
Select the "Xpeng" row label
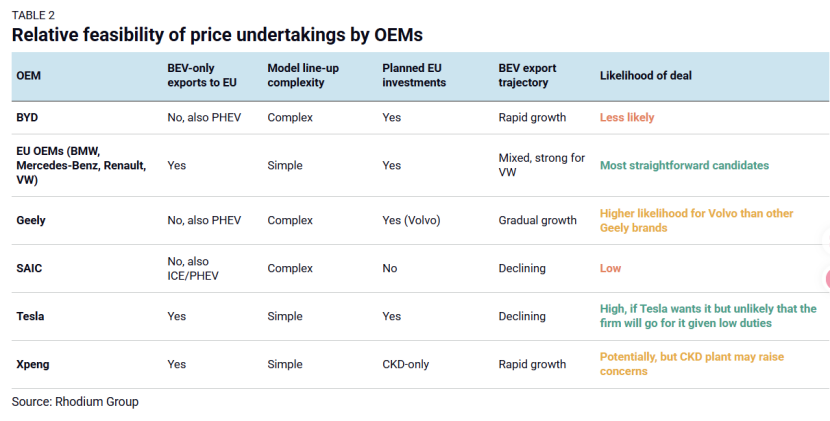(x=33, y=364)
